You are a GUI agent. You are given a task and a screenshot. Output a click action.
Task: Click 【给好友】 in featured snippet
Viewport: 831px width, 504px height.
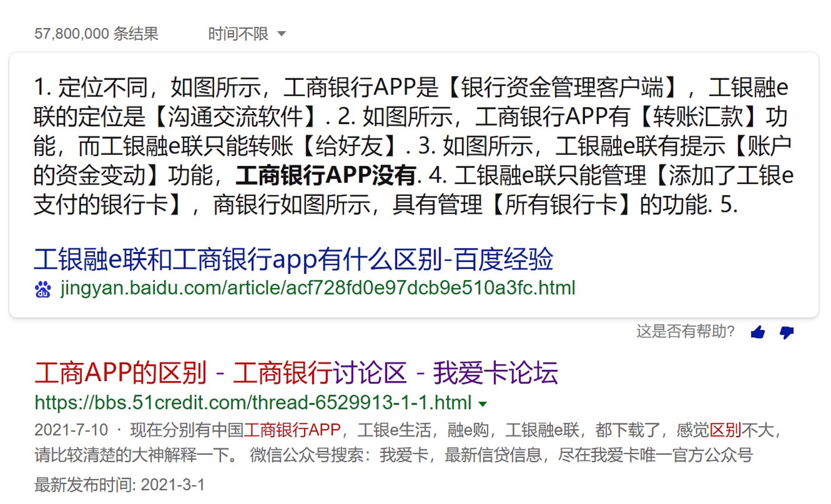[x=350, y=146]
